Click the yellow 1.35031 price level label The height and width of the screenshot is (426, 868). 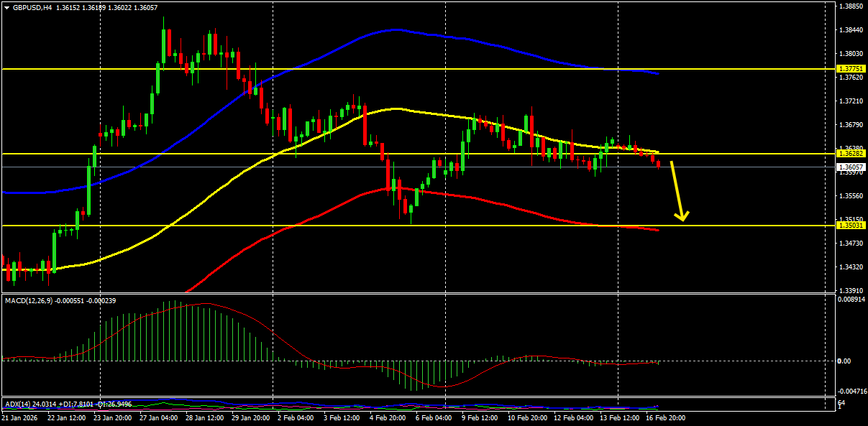pyautogui.click(x=851, y=226)
